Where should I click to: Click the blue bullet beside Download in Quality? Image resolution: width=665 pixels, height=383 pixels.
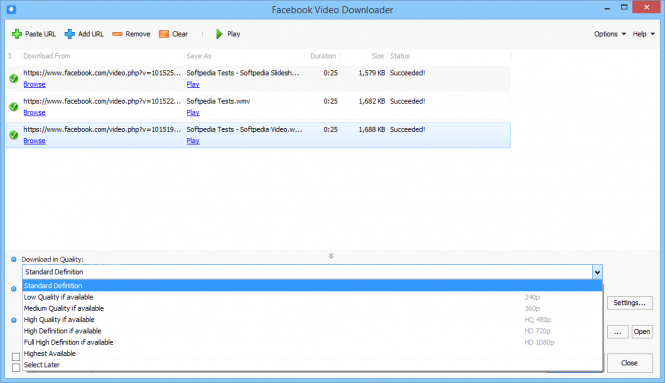14,259
